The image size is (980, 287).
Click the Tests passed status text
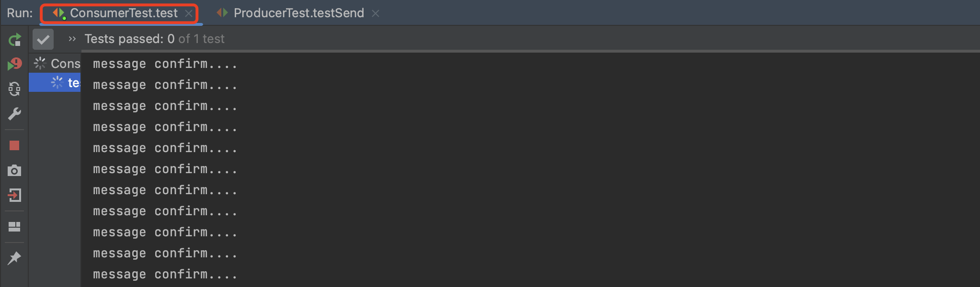click(154, 39)
